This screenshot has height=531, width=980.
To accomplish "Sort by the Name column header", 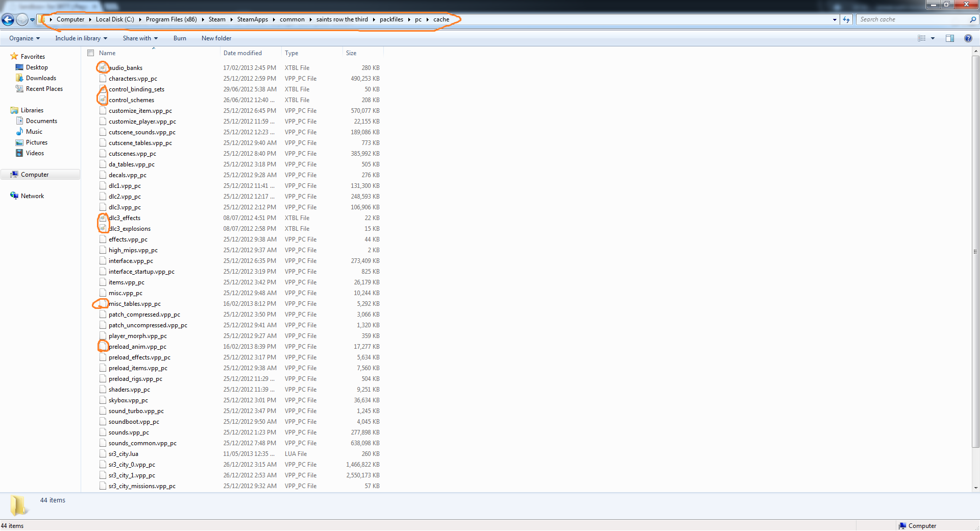I will [x=107, y=53].
